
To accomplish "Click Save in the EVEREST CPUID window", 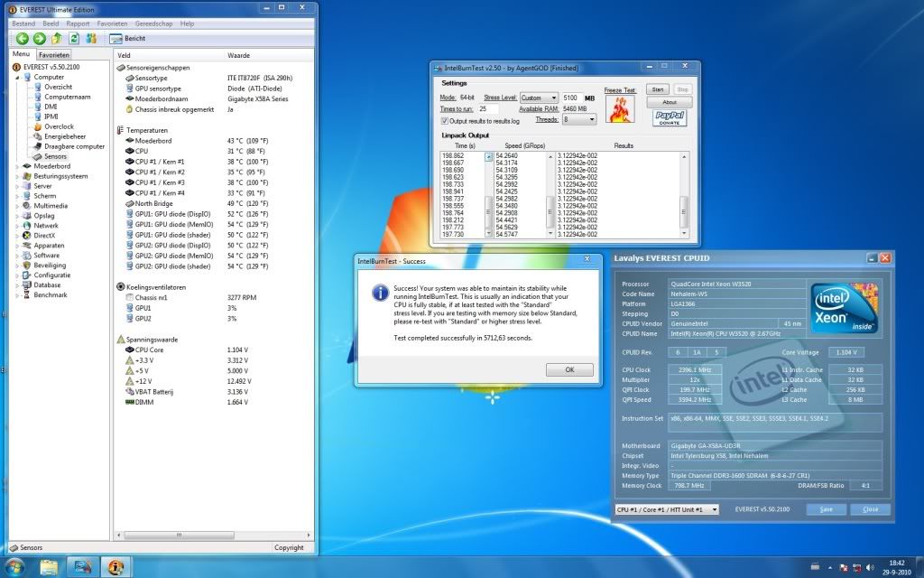I will (826, 509).
